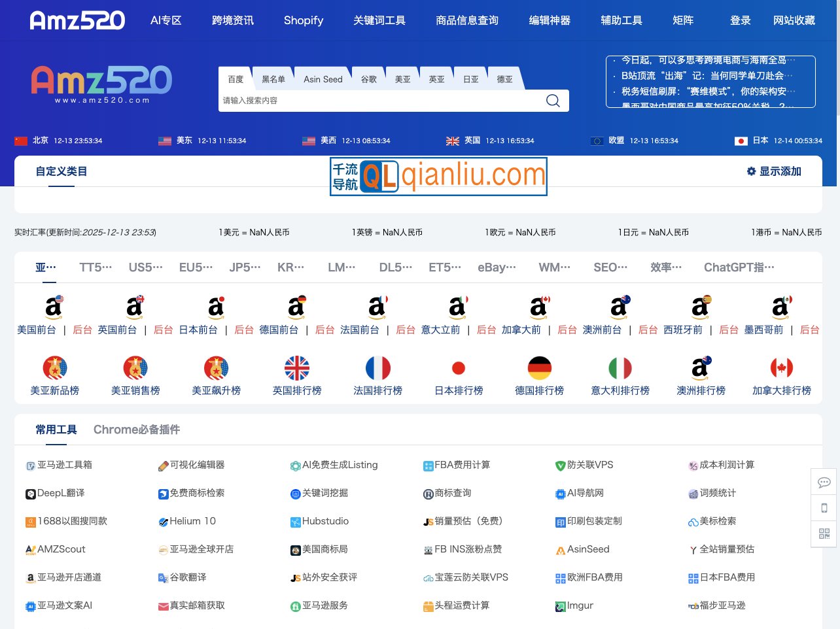Expand the ChatGPT指 category
Screen dimensions: 840x629
point(739,267)
